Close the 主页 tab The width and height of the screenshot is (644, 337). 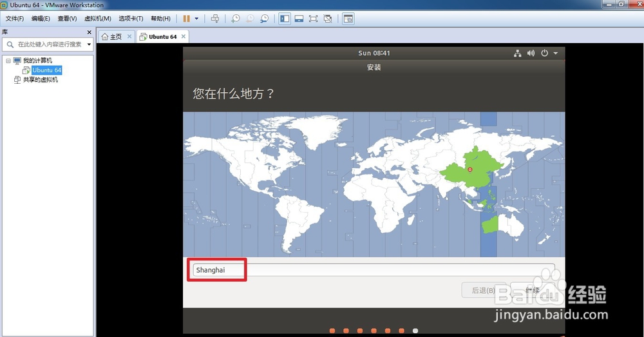tap(129, 36)
